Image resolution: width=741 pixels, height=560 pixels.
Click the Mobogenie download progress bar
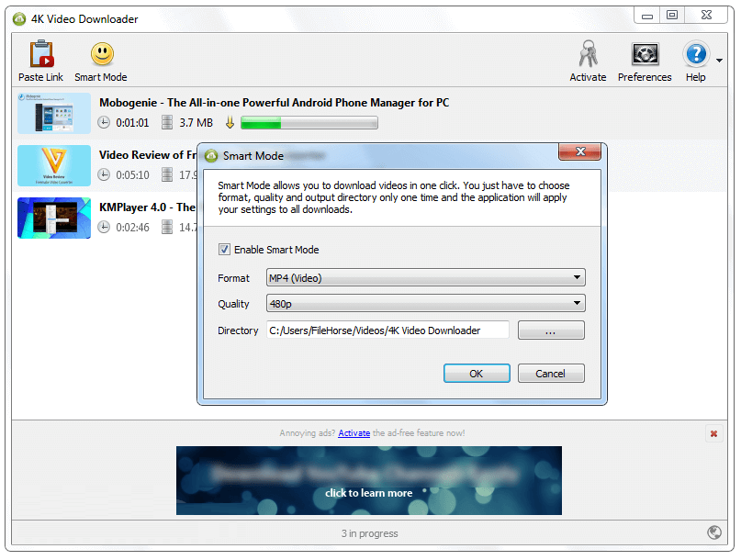coord(309,123)
